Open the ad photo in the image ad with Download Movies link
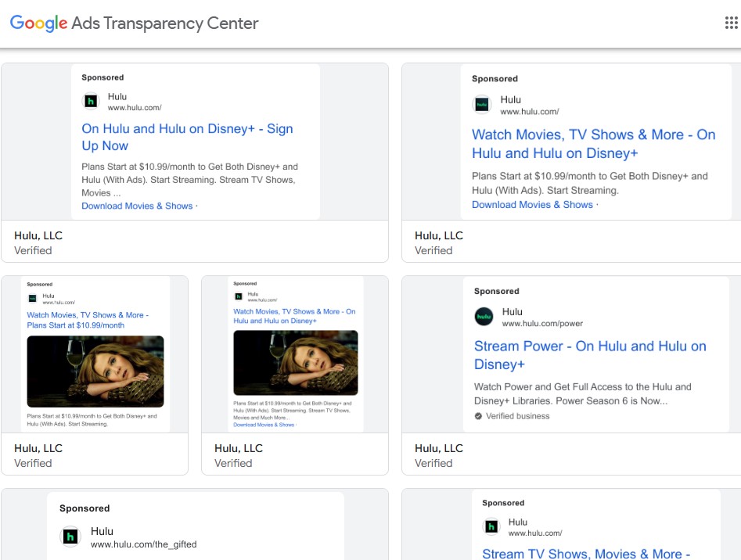The width and height of the screenshot is (741, 560). click(296, 363)
